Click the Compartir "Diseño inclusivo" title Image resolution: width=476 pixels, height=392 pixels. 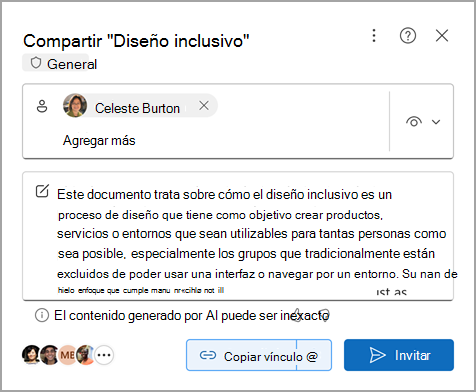coord(136,41)
